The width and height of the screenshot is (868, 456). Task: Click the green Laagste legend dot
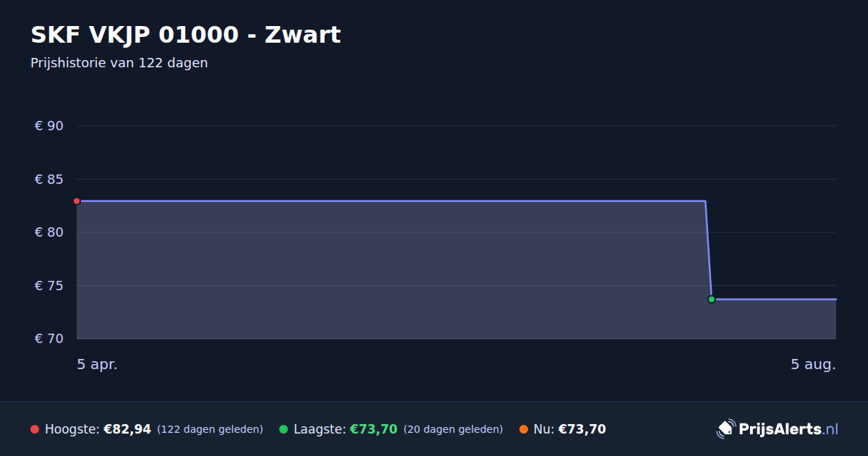point(284,429)
